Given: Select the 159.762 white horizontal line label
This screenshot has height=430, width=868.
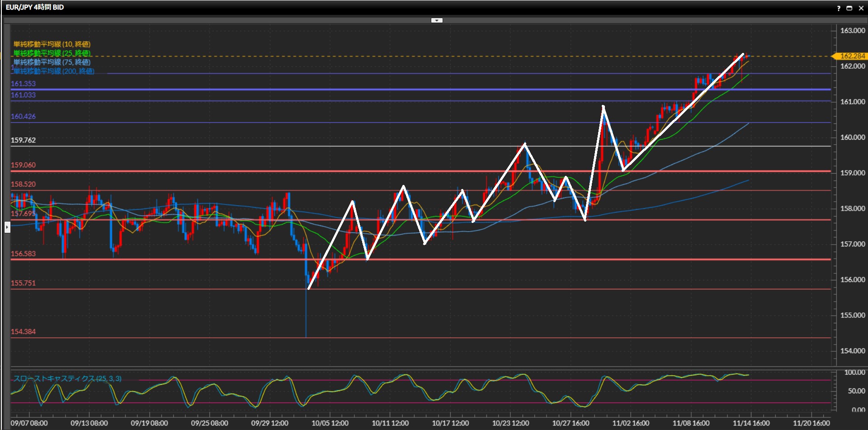Looking at the screenshot, I should pos(23,140).
